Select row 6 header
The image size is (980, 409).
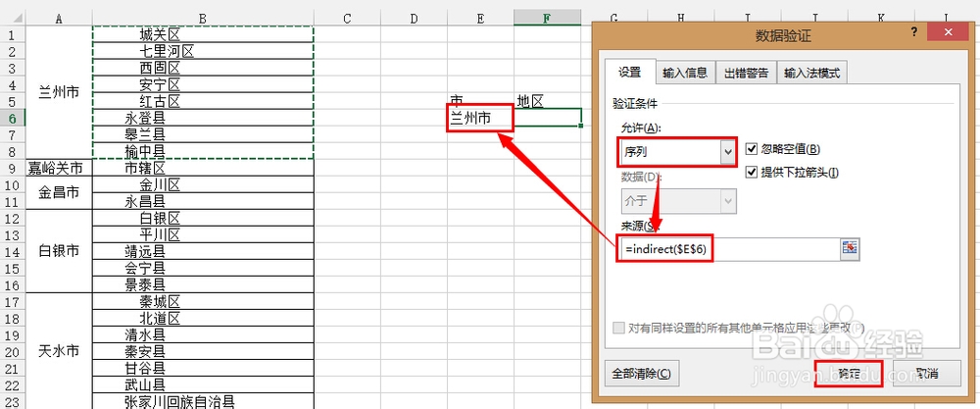(13, 118)
